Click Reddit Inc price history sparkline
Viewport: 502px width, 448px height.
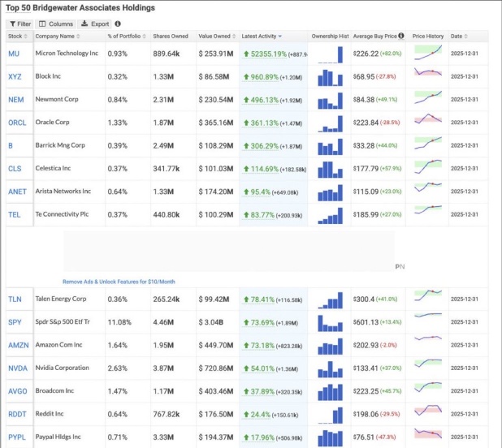pyautogui.click(x=428, y=411)
